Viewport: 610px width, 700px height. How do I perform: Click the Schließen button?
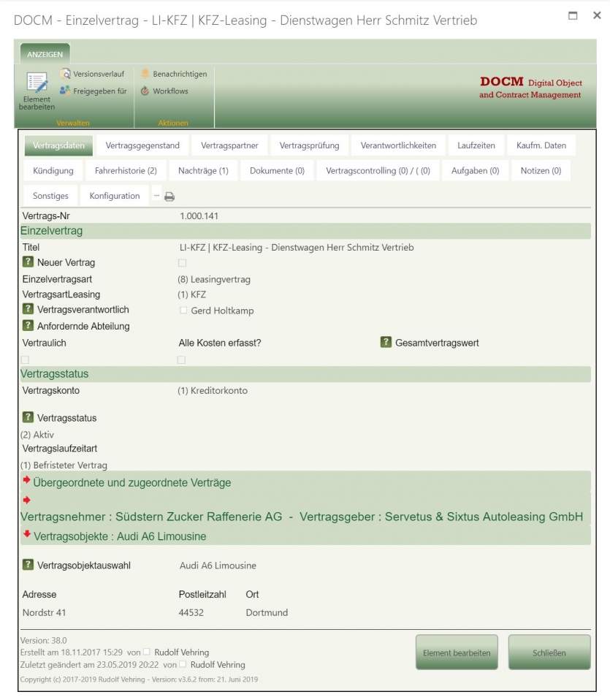[x=549, y=653]
